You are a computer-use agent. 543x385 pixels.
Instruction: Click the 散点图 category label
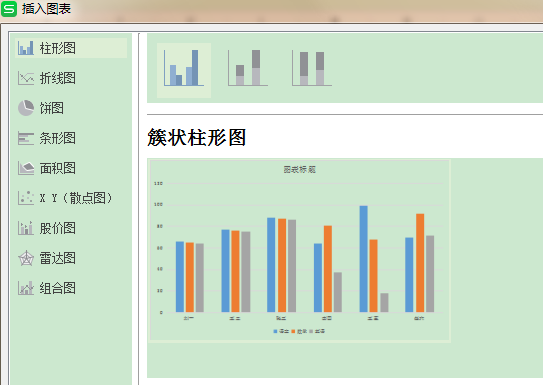tap(76, 198)
